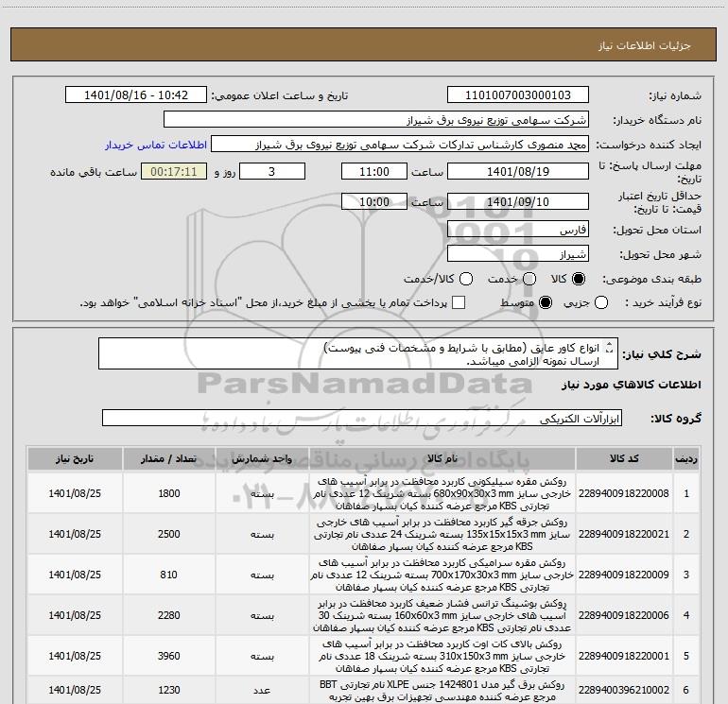Click the اطلاعات کالاهای مورد نیاز section heading
Screen dimensions: 728x704
coord(631,385)
